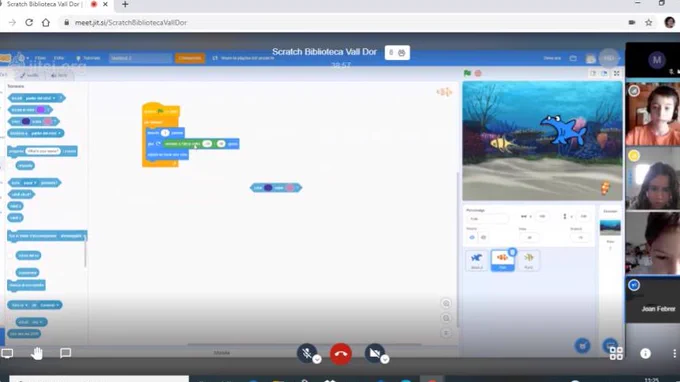This screenshot has width=680, height=382.
Task: Tick the checkbox beside the answer reporter block
Action: (x=10, y=166)
